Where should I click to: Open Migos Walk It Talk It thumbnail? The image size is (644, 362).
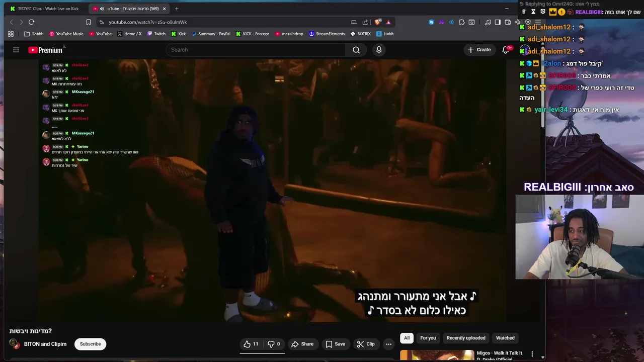437,355
